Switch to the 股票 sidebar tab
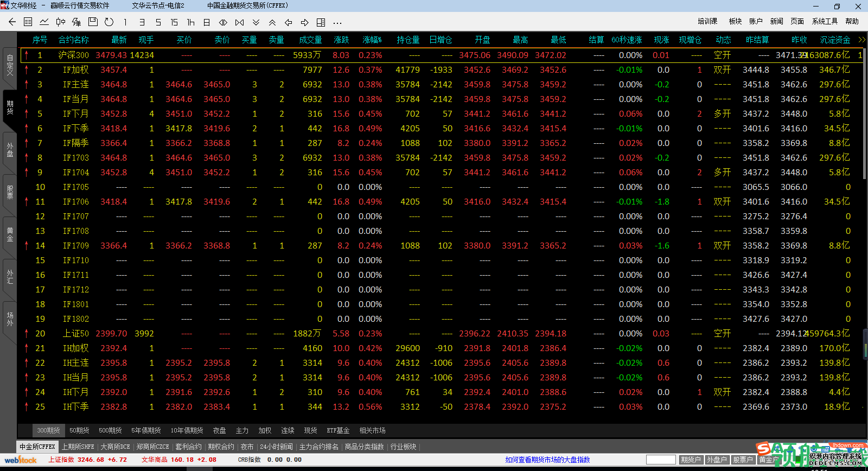 click(9, 192)
